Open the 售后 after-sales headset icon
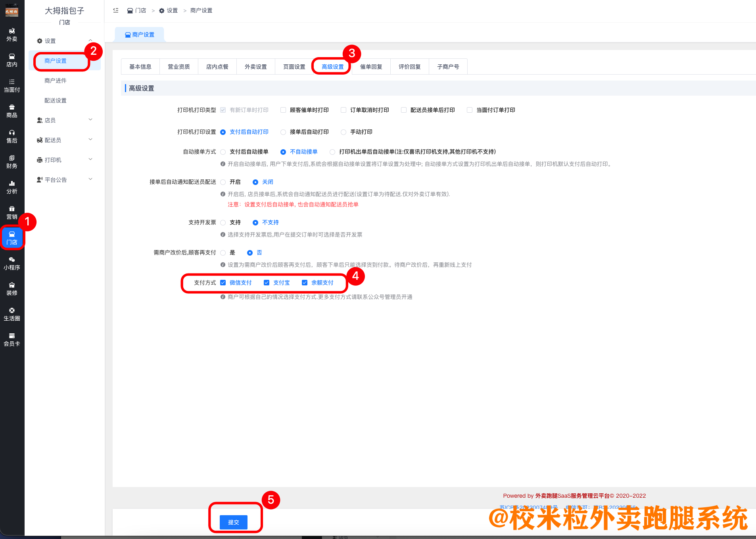 (x=12, y=137)
